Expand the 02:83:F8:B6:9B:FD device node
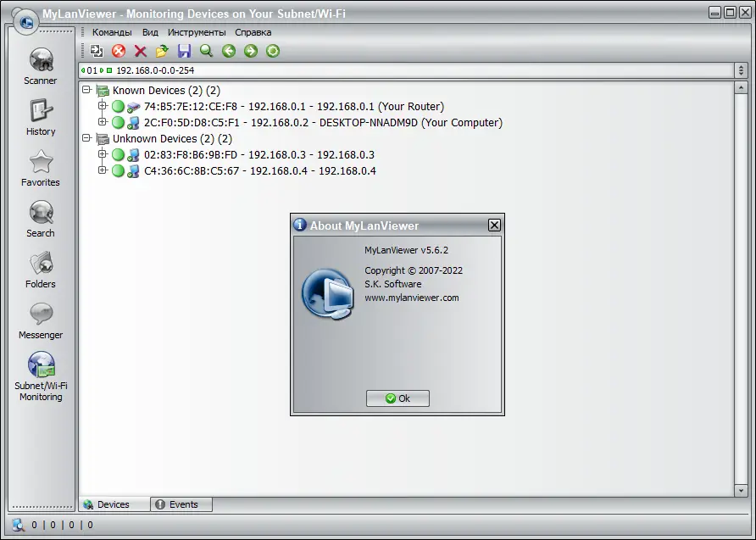The height and width of the screenshot is (540, 756). pyautogui.click(x=103, y=153)
